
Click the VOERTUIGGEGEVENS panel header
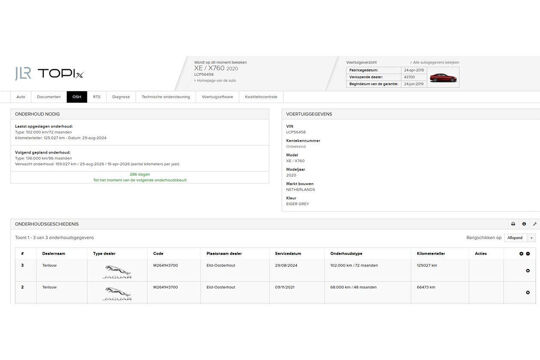point(411,114)
